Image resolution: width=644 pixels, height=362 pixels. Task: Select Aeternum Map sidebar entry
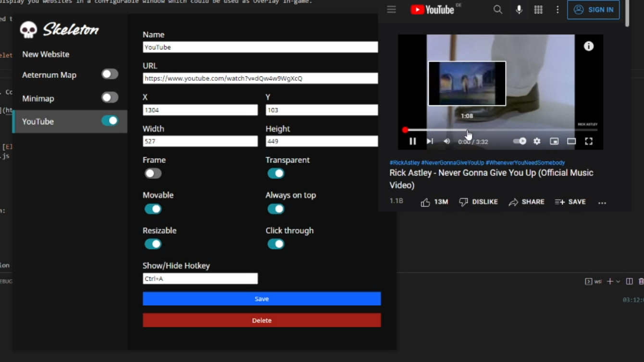click(49, 75)
